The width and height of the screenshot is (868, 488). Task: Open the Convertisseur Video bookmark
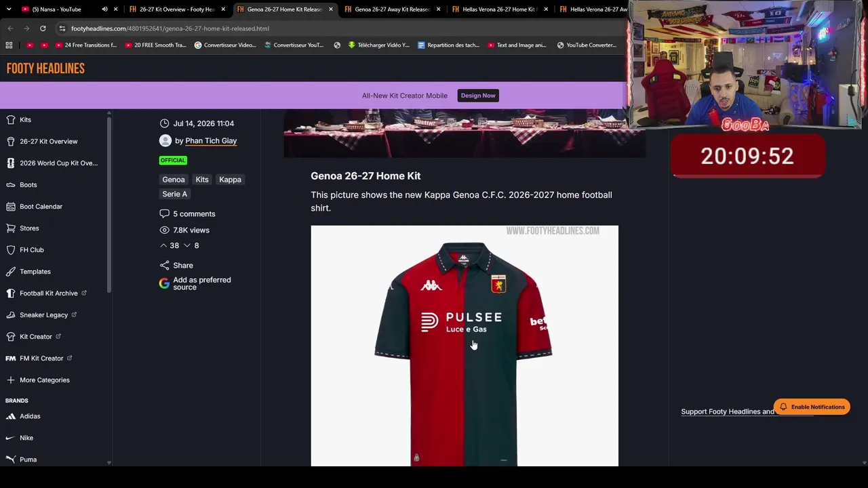point(225,45)
